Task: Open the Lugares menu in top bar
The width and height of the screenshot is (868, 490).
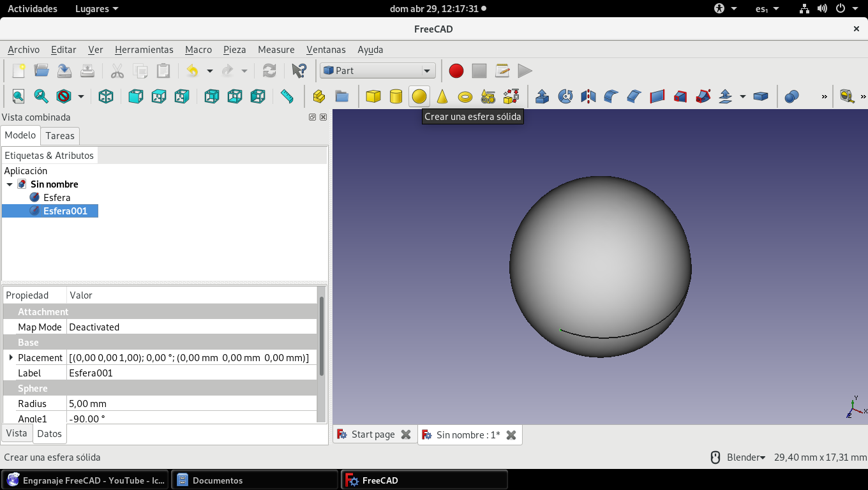Action: [97, 9]
